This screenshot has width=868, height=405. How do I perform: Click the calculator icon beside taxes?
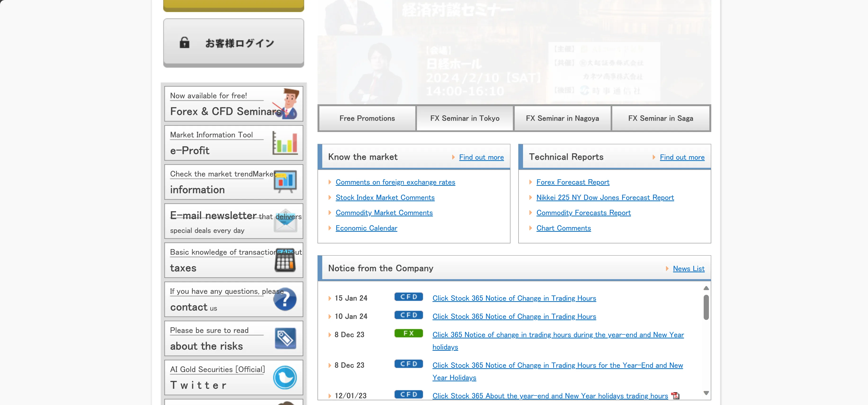285,260
